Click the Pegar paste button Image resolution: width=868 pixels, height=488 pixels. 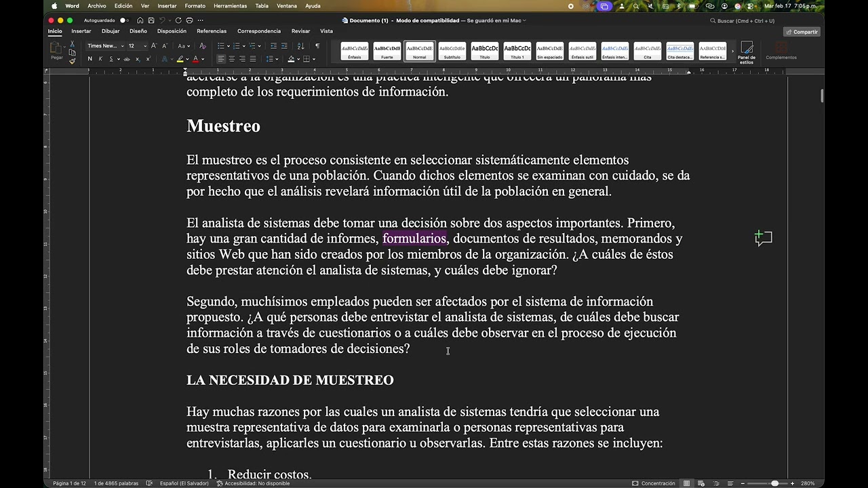56,51
